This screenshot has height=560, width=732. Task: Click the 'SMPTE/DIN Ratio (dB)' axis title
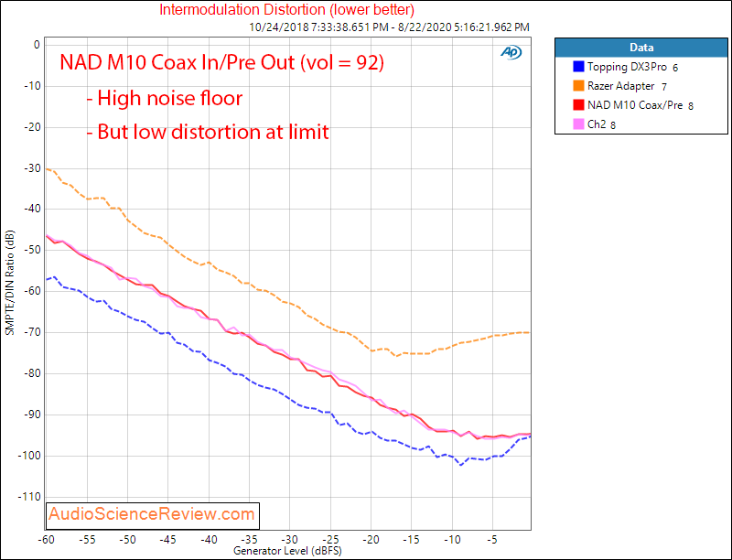(x=10, y=283)
